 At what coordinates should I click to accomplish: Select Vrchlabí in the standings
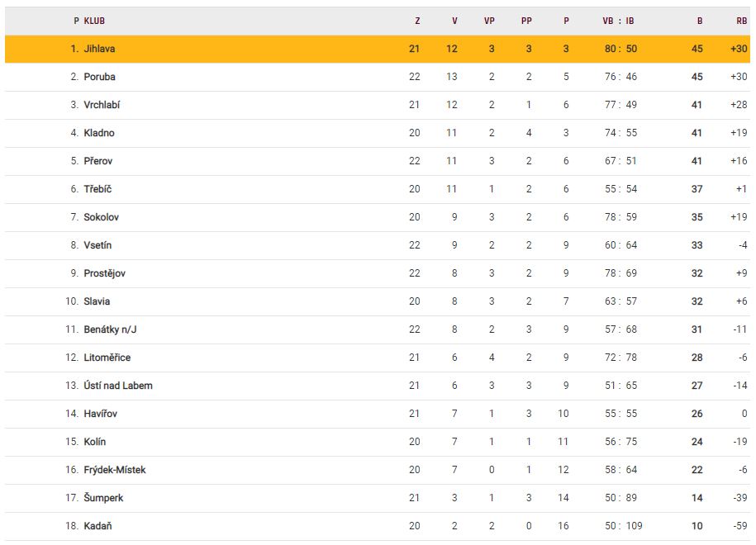pos(102,105)
